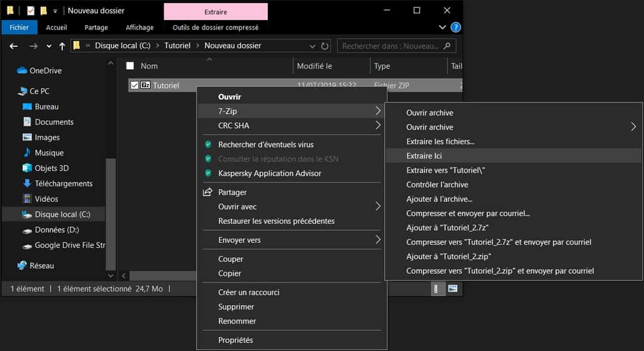The height and width of the screenshot is (351, 644).
Task: Click the Kaspersky shield next to Rechercher d'éventuels virus
Action: pyautogui.click(x=208, y=144)
